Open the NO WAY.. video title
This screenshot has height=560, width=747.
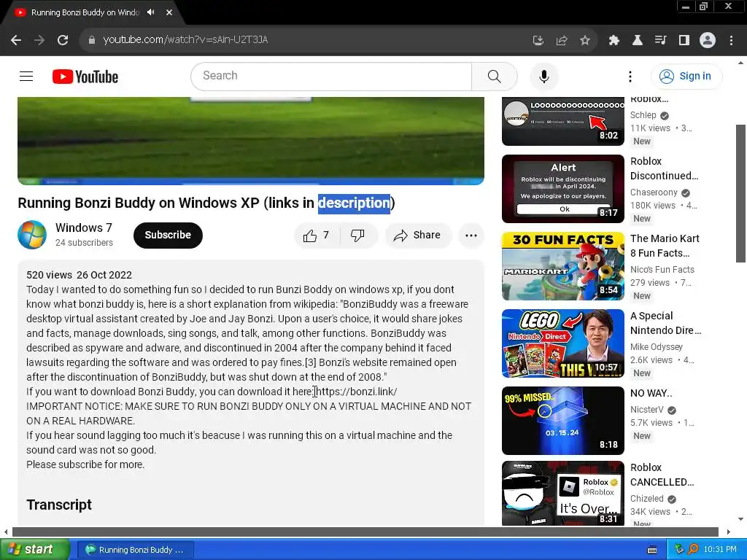click(651, 393)
